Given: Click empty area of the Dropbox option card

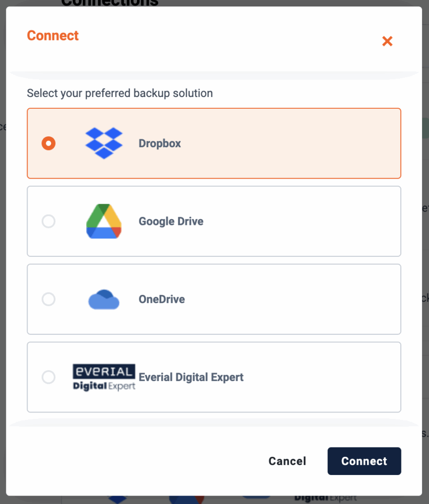Looking at the screenshot, I should [290, 143].
